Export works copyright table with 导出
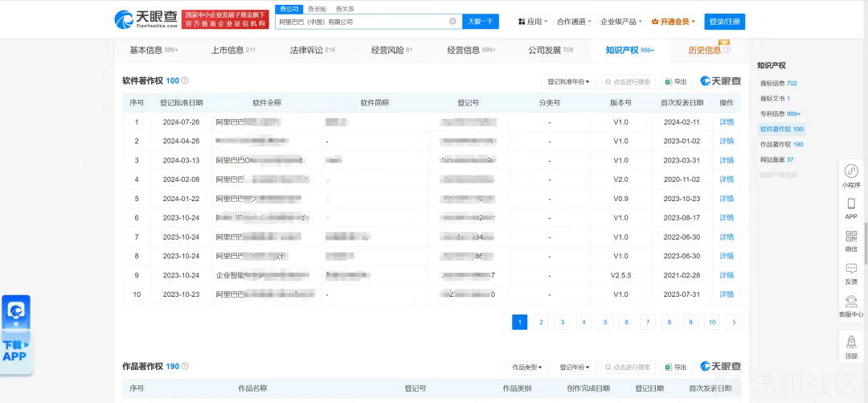Screen dimensions: 868x403 (677, 367)
